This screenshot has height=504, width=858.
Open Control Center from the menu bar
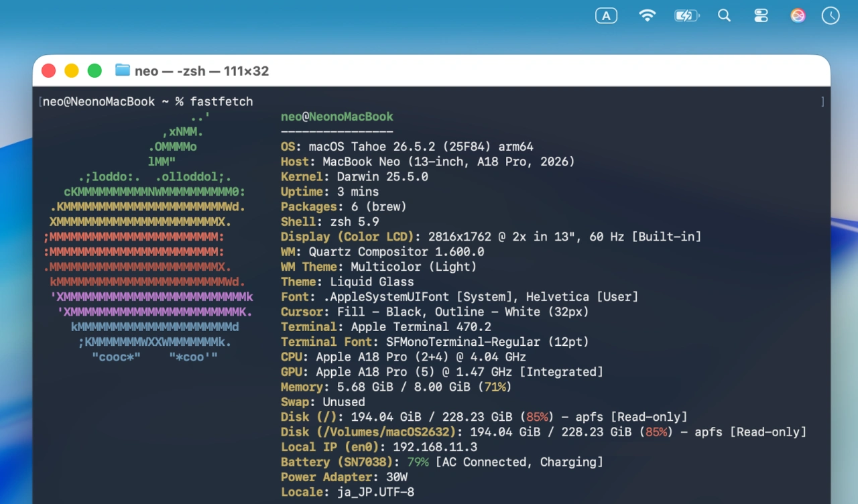(x=761, y=15)
